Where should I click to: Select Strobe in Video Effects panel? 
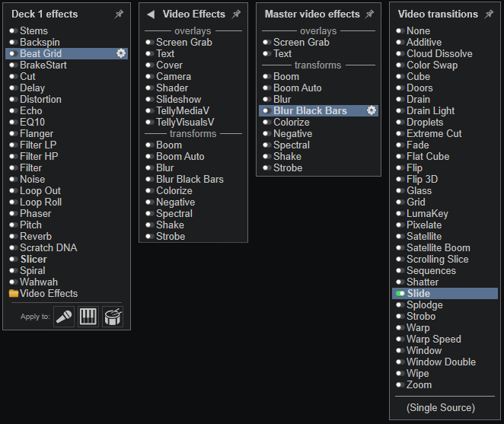coord(171,236)
